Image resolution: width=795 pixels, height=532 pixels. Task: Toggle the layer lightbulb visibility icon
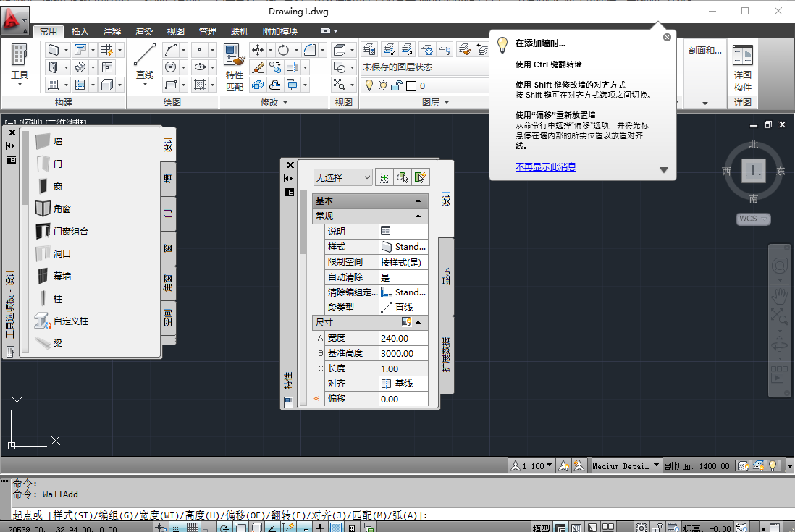(369, 85)
